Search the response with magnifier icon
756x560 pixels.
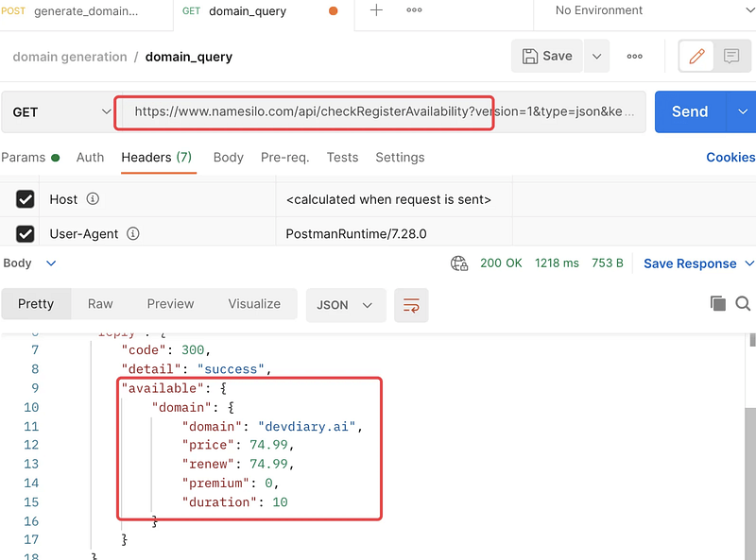(743, 303)
